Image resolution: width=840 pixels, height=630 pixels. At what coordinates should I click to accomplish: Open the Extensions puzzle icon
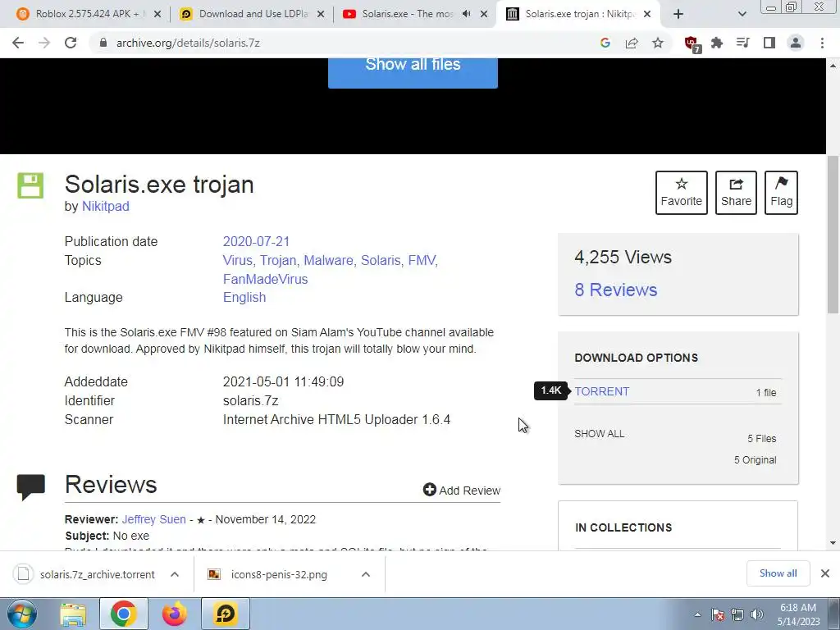717,43
